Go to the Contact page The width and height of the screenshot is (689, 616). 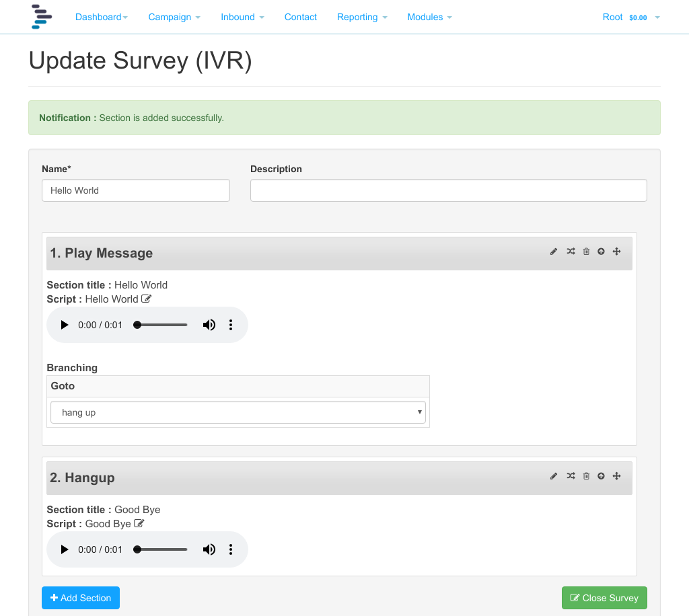coord(301,17)
